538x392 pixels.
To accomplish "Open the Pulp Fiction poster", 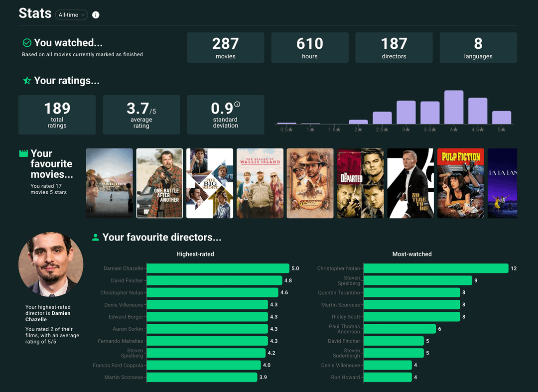I will pyautogui.click(x=460, y=183).
